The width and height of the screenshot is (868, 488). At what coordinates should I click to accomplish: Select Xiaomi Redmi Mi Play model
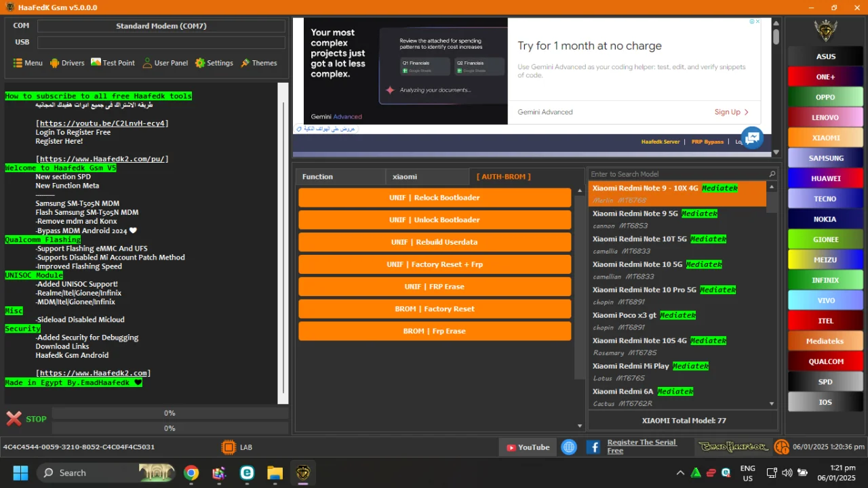677,372
